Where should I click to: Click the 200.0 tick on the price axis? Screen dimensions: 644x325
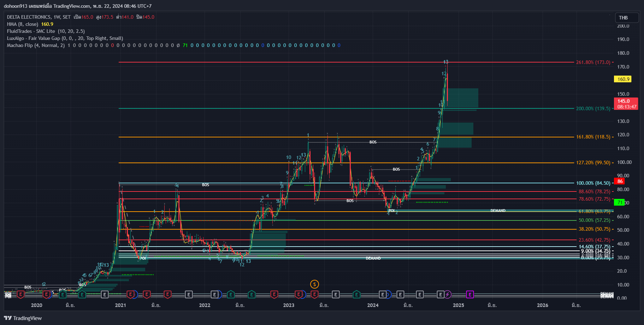coord(623,26)
